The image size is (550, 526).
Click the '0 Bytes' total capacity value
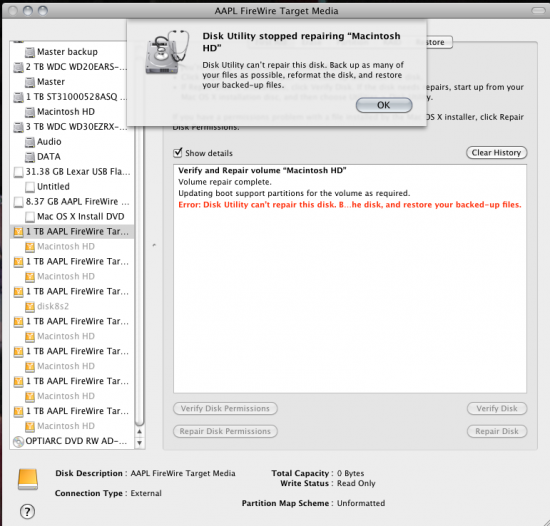[350, 473]
